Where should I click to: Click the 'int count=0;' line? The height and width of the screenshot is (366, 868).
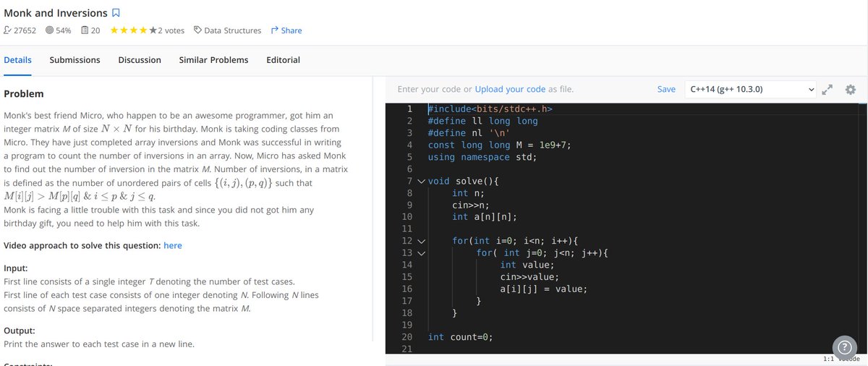460,337
